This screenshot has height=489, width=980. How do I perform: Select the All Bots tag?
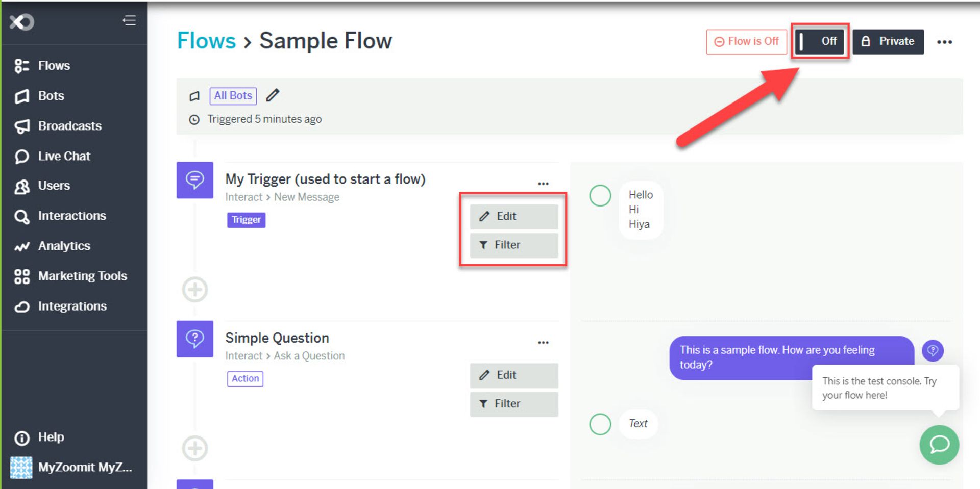pos(233,96)
